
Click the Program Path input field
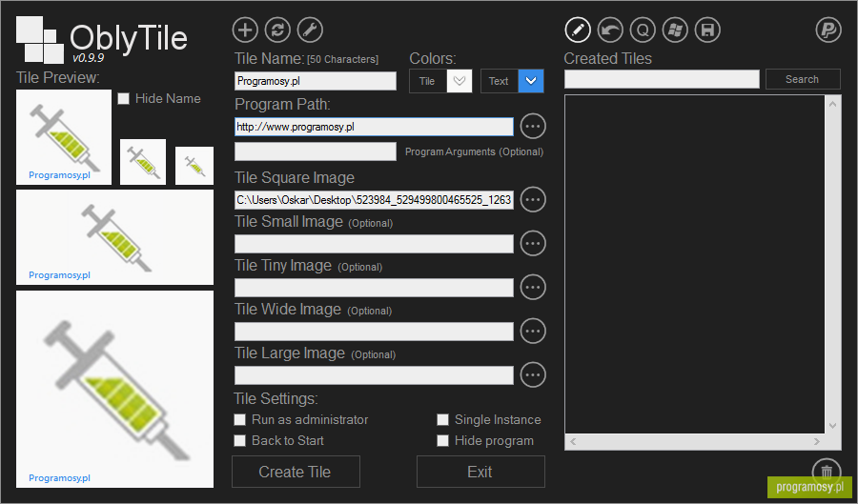tap(374, 127)
